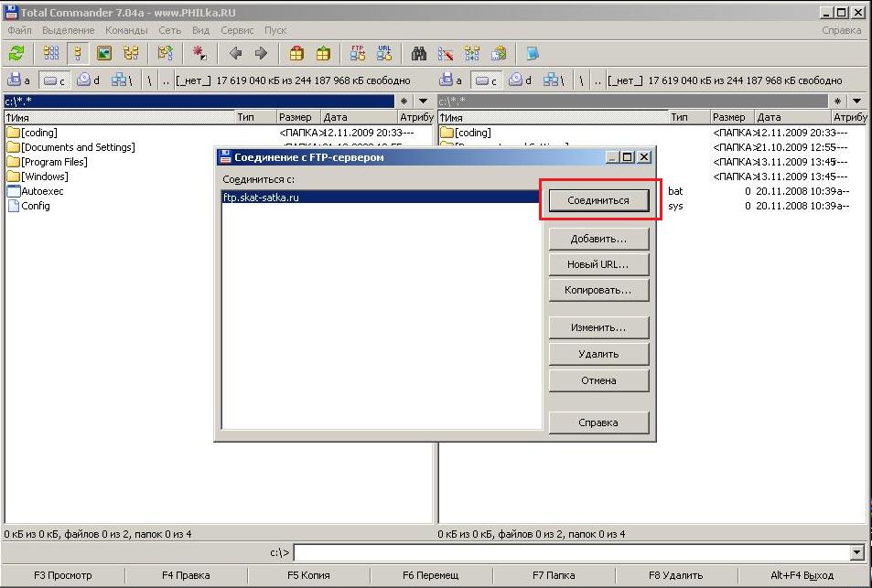Go back with the left arrow icon

pyautogui.click(x=235, y=53)
